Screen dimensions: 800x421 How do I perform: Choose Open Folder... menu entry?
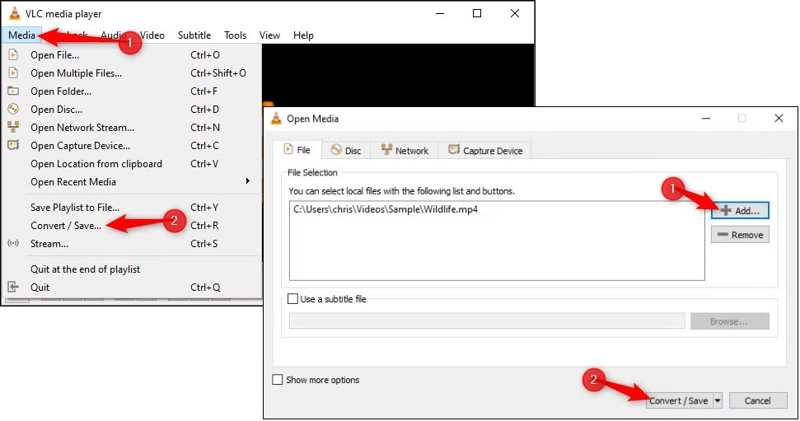point(132,91)
